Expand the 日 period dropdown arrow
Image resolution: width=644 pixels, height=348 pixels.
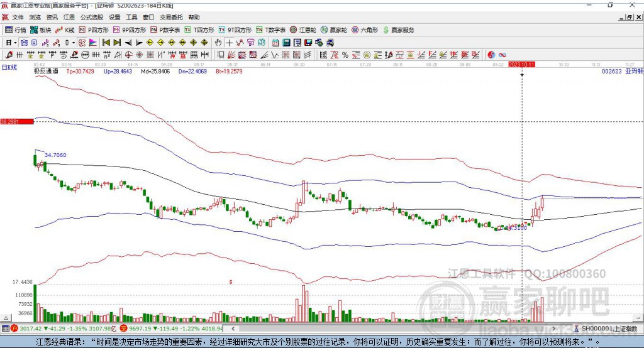click(x=15, y=43)
